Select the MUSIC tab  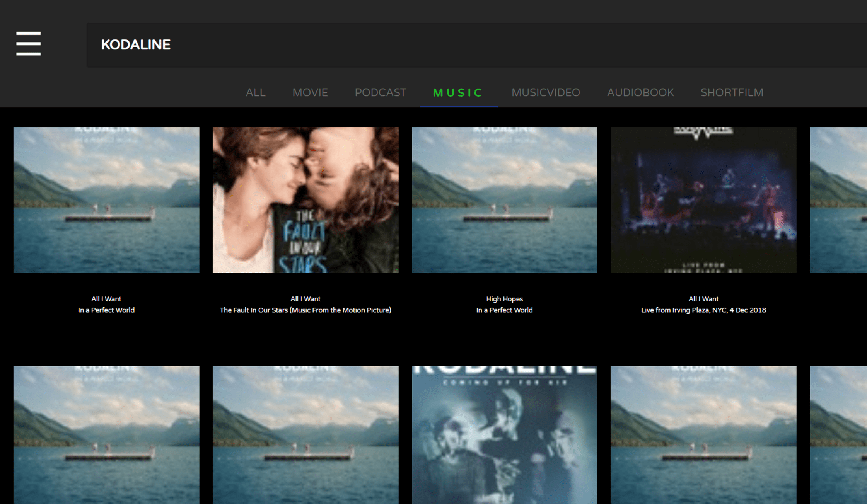458,92
